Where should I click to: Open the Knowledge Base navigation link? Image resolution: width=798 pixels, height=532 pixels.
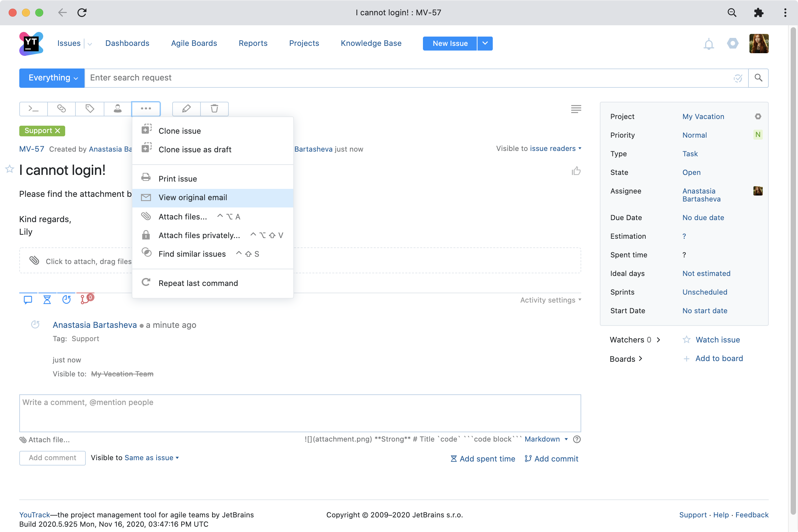[x=371, y=43]
